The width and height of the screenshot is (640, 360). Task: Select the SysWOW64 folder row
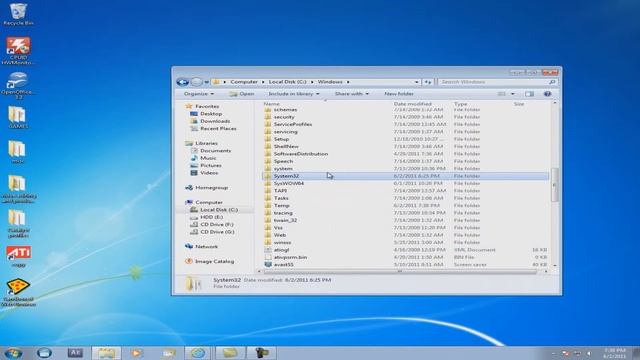pos(405,184)
